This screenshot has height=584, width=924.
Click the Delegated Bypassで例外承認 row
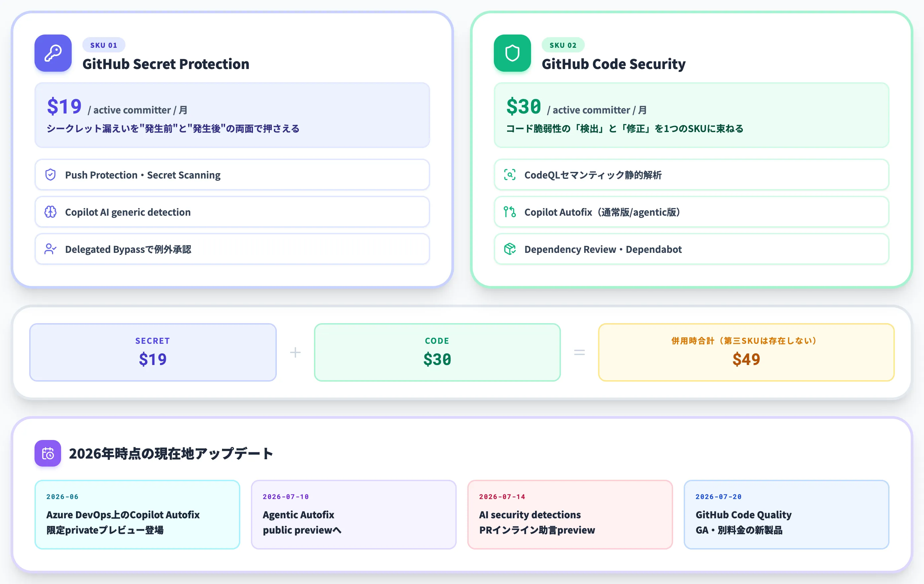(232, 249)
